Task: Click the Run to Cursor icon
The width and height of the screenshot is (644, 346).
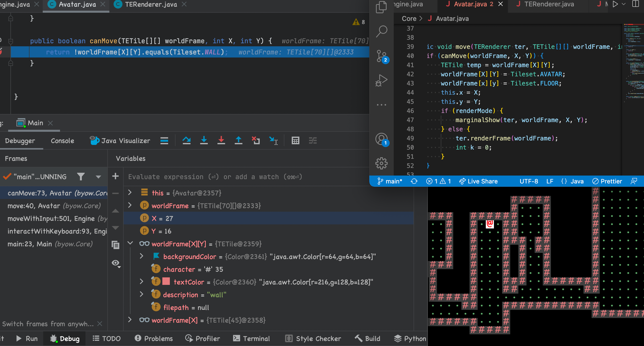Action: (273, 140)
